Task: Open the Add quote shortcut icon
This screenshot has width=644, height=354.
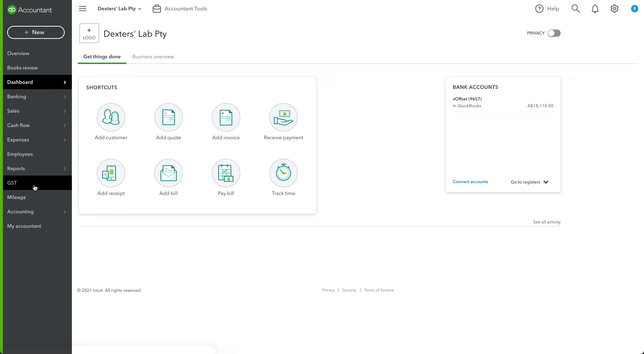Action: click(168, 117)
